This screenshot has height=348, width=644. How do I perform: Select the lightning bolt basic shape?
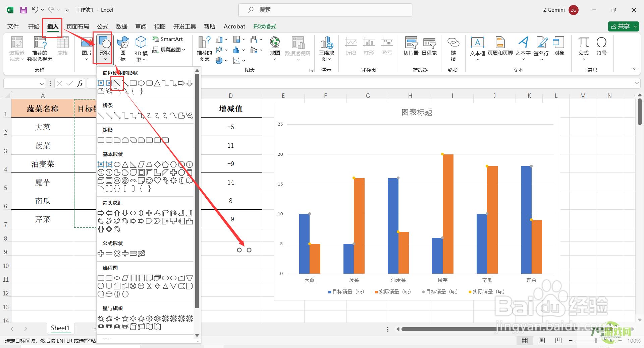click(x=165, y=181)
